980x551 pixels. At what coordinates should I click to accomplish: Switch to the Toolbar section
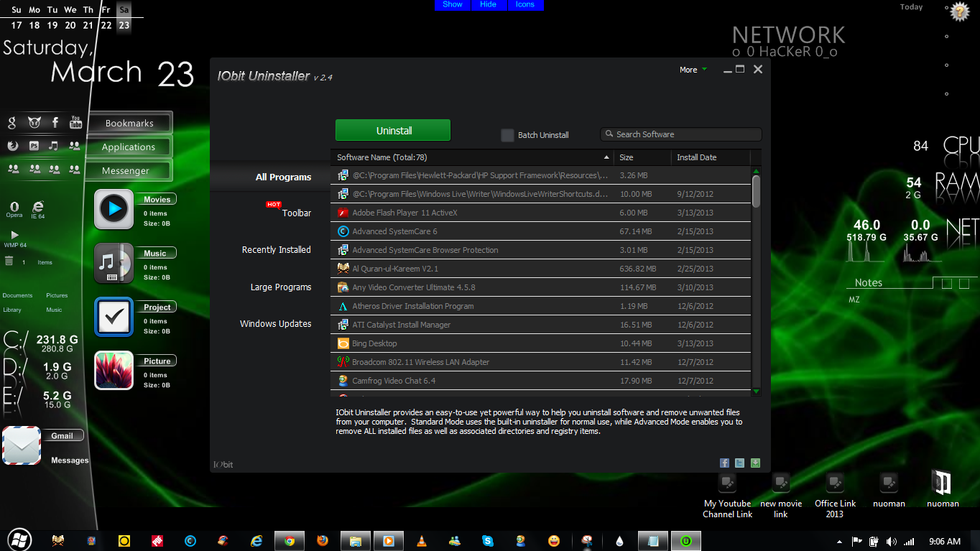coord(297,213)
